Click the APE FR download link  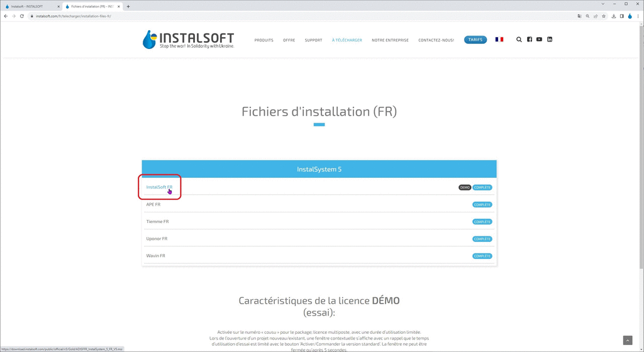click(153, 204)
